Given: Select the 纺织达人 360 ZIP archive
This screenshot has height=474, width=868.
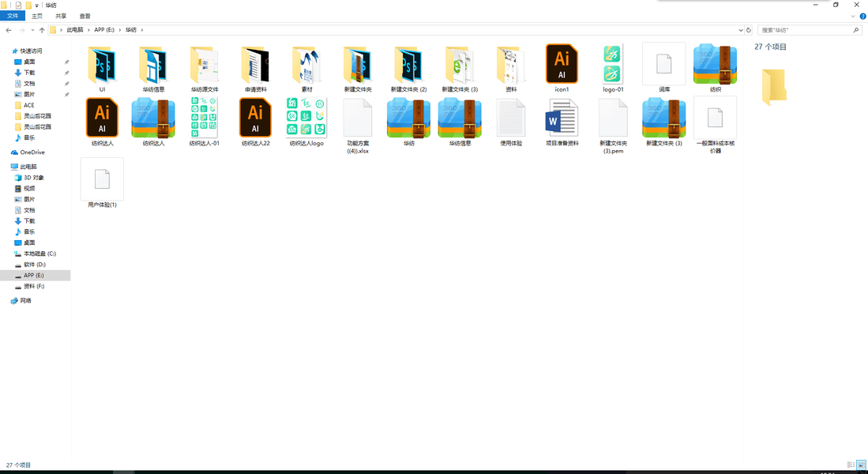Looking at the screenshot, I should pyautogui.click(x=153, y=118).
